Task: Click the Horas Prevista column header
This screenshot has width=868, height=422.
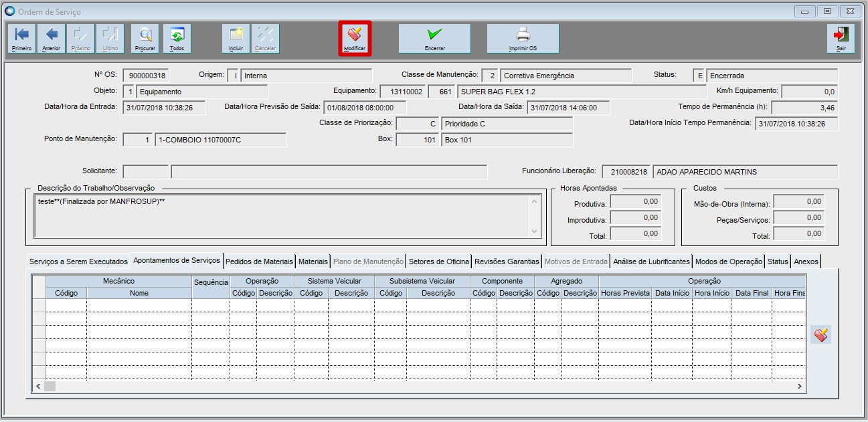Action: coord(625,293)
